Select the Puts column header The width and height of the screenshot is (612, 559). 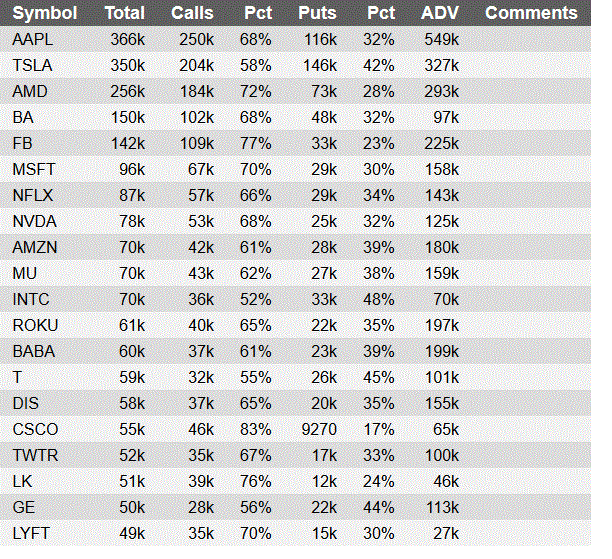[317, 13]
